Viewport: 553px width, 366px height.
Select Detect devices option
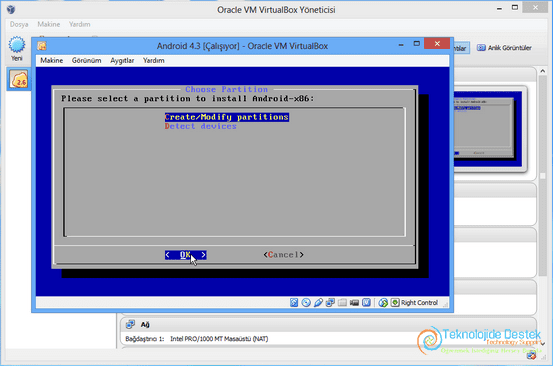point(200,126)
